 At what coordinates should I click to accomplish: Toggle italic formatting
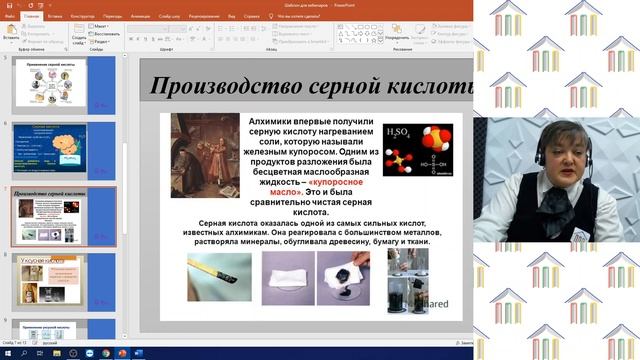(138, 39)
